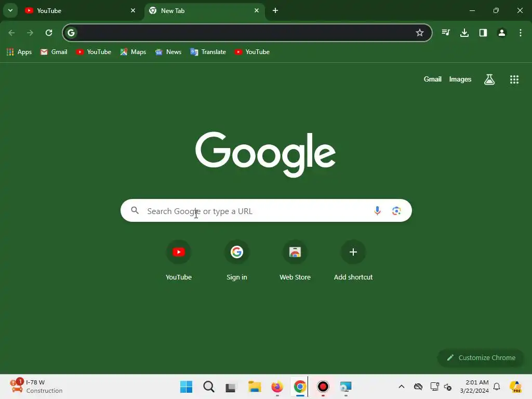Click the cloud sync tray icon
The width and height of the screenshot is (532, 399).
point(418,387)
